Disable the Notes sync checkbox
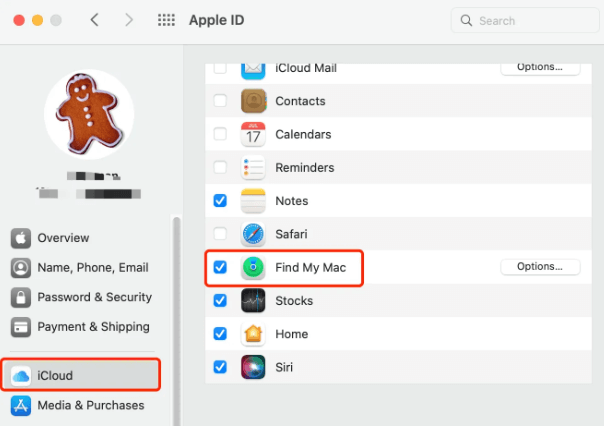The width and height of the screenshot is (604, 426). click(221, 201)
